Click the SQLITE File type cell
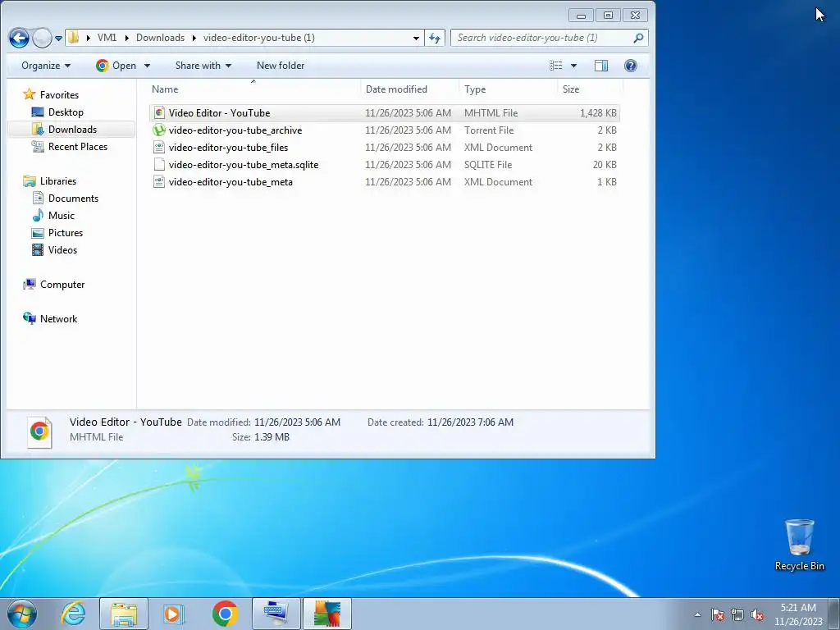 pos(488,164)
